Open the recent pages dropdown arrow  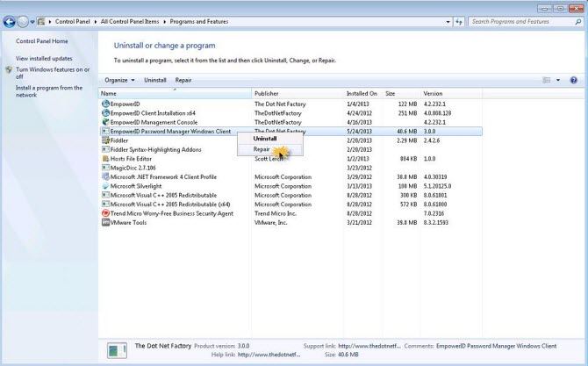[x=32, y=22]
